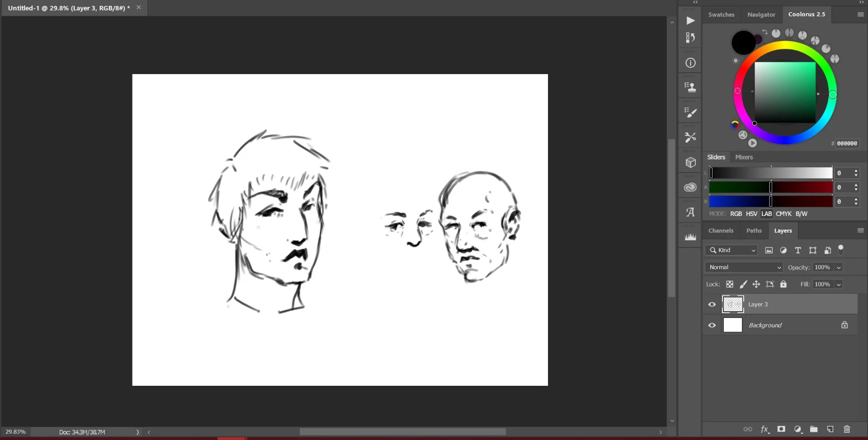Switch to the Swatches tab
Viewport: 868px width, 440px height.
click(x=721, y=14)
